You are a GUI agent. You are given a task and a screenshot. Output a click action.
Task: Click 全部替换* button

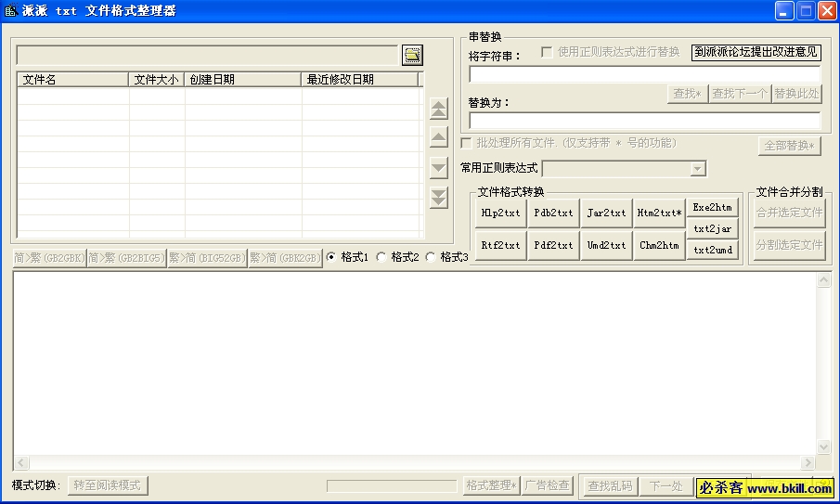coord(790,146)
